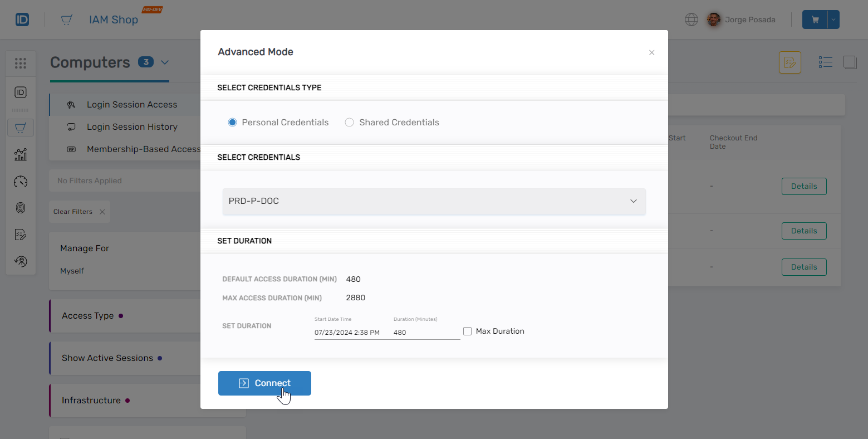Screen dimensions: 868x439
Task: Switch to Login Session History tab
Action: click(132, 126)
